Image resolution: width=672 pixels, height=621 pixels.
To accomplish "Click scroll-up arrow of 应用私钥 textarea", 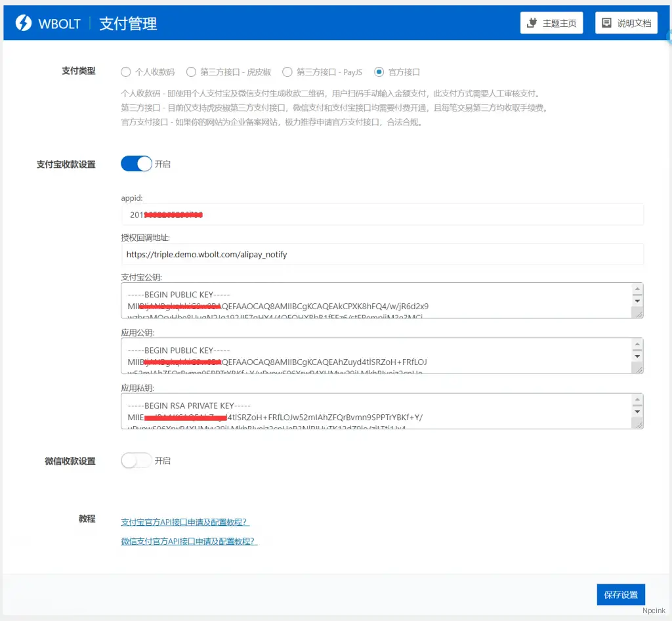I will [637, 400].
